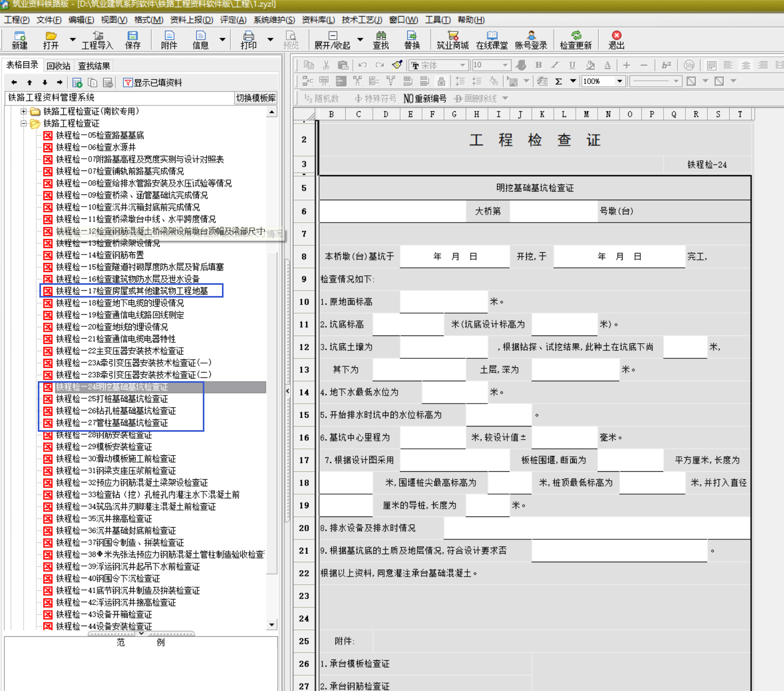
Task: Select 铁程检-25打桩基础基坑检查证
Action: (112, 399)
